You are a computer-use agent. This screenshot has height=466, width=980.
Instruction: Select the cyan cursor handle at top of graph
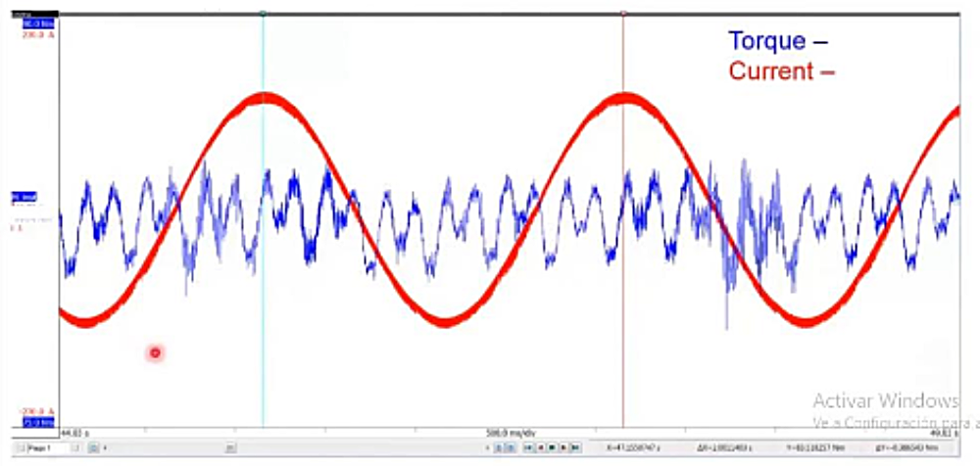(263, 14)
